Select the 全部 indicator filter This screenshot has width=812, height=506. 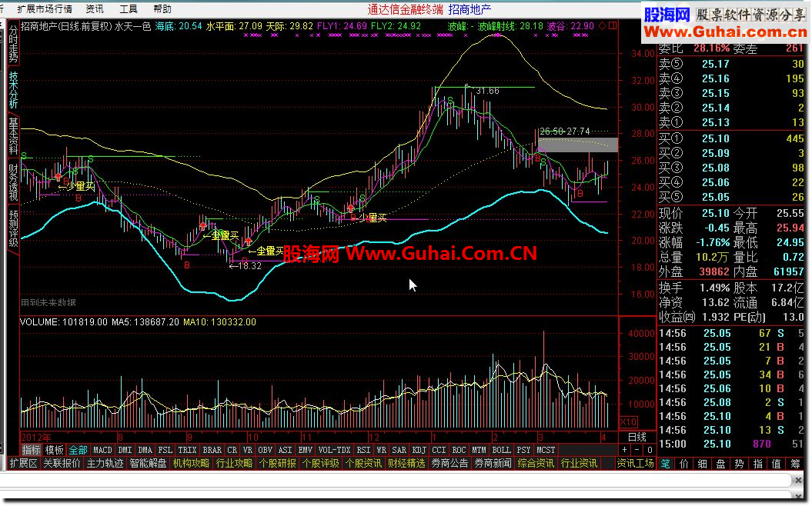pos(79,450)
